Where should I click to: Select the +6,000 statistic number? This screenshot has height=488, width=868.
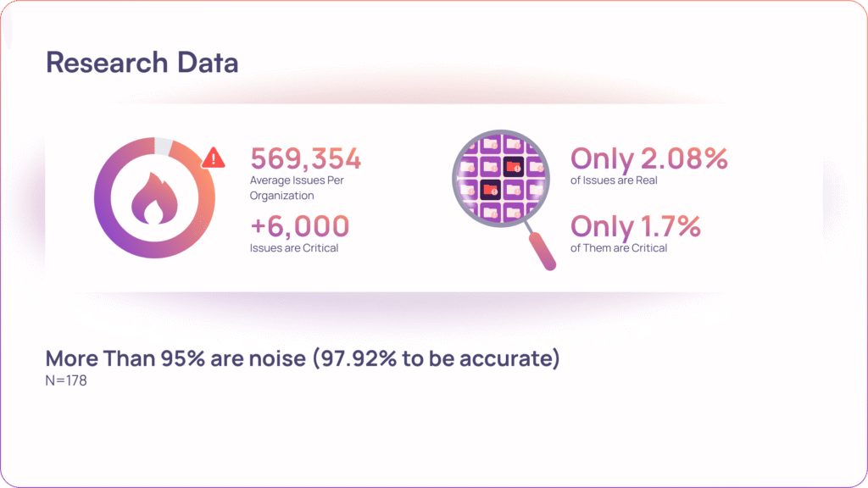coord(300,226)
